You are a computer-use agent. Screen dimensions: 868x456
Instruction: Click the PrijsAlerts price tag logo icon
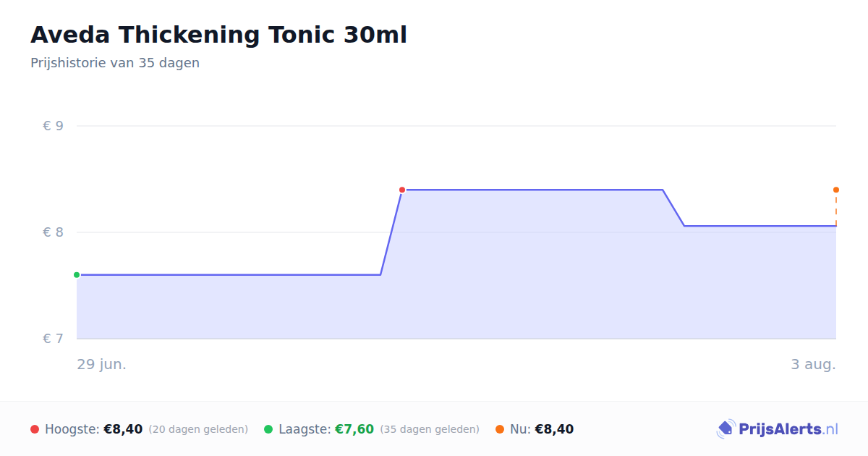click(x=726, y=429)
